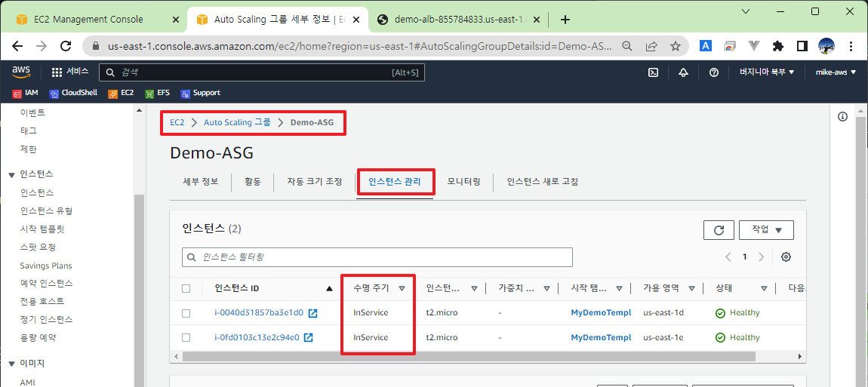Select all instances checkbox
868x387 pixels.
[x=186, y=288]
